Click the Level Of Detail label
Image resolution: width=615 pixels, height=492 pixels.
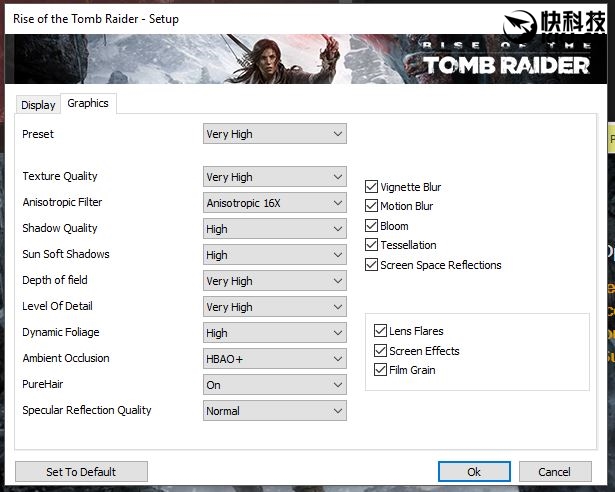(x=57, y=306)
